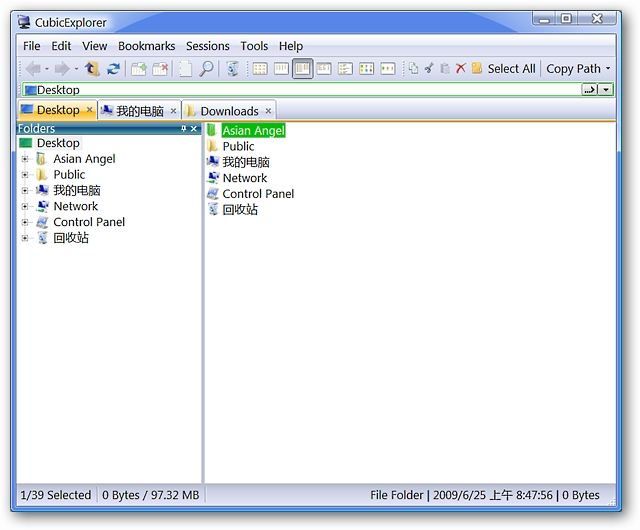Close the Desktop tab
The image size is (640, 530).
click(x=90, y=109)
